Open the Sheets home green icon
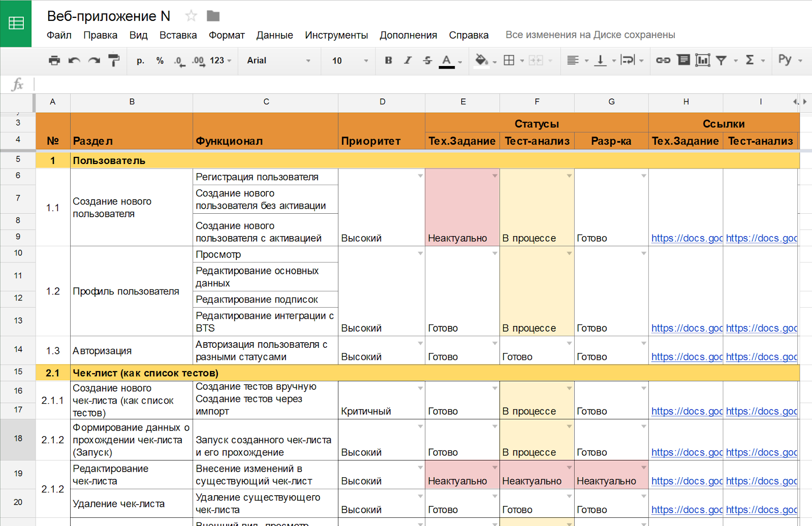Viewport: 812px width, 526px height. coord(16,23)
